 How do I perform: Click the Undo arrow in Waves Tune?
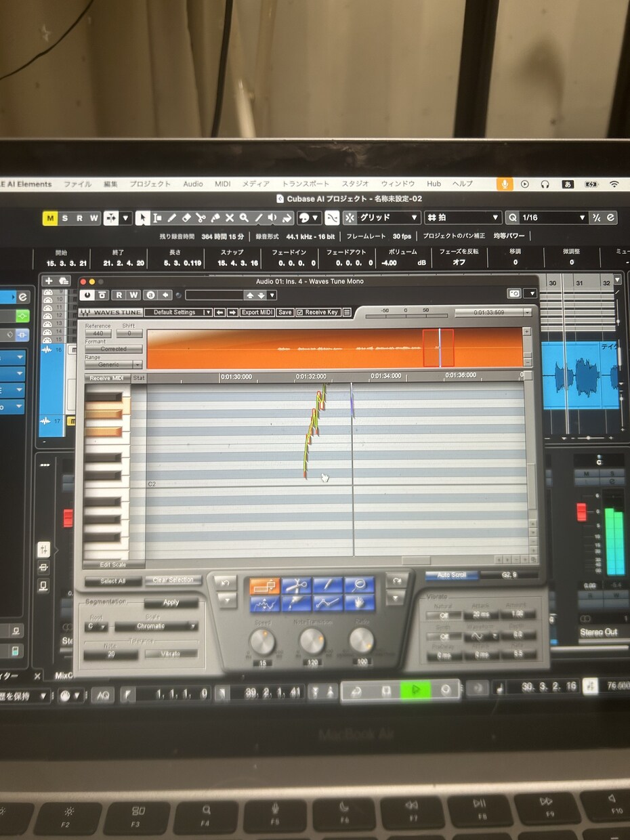pyautogui.click(x=227, y=583)
